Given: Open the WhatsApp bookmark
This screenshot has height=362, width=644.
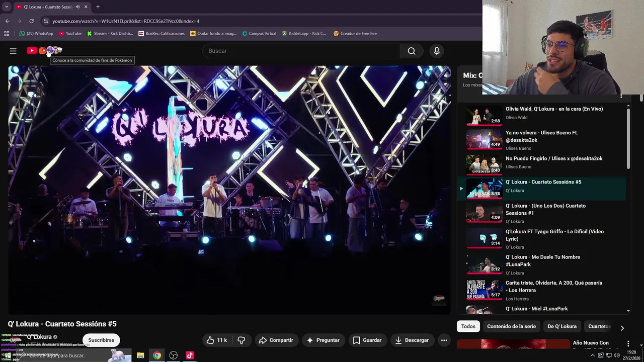Looking at the screenshot, I should click(x=36, y=33).
